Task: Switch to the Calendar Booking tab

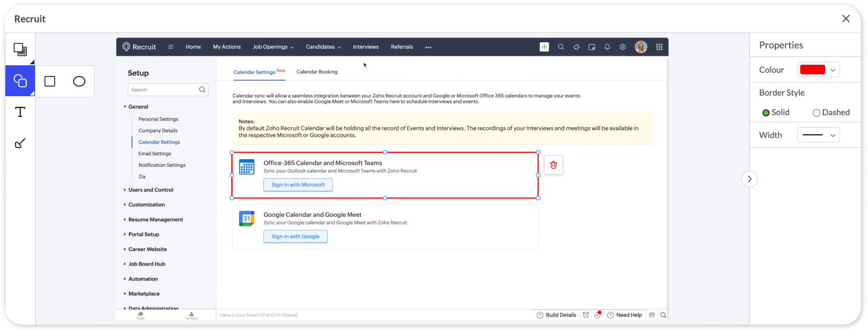Action: [317, 72]
